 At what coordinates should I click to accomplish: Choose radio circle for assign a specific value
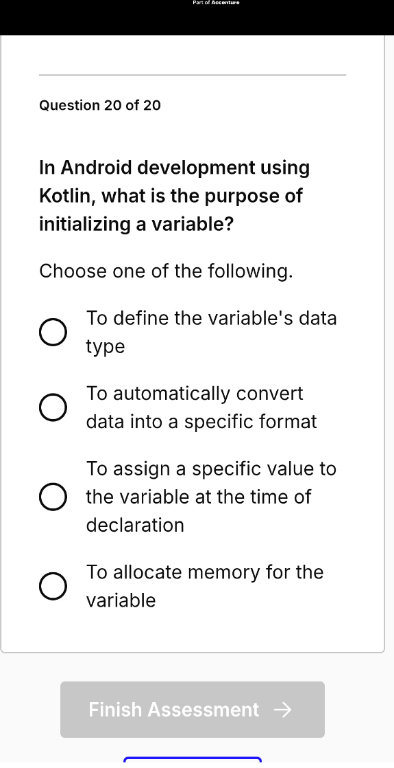click(x=53, y=497)
